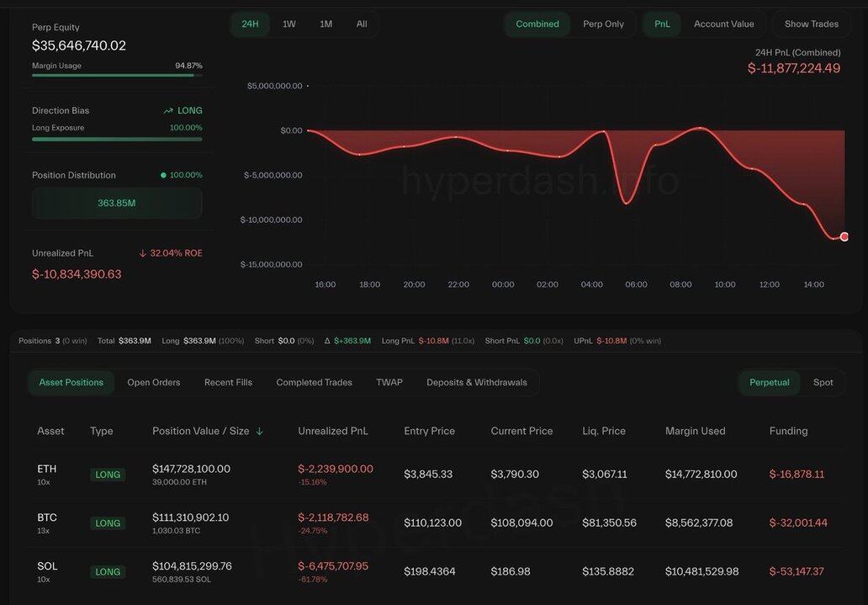The height and width of the screenshot is (605, 868).
Task: Switch chart to Perp Only
Action: [x=603, y=24]
